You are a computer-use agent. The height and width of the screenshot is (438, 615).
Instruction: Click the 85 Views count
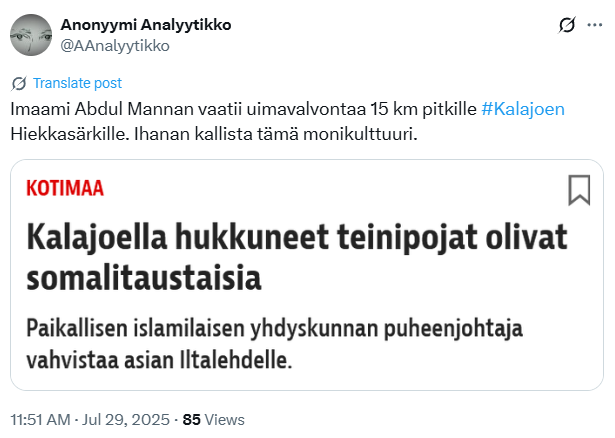click(x=213, y=420)
